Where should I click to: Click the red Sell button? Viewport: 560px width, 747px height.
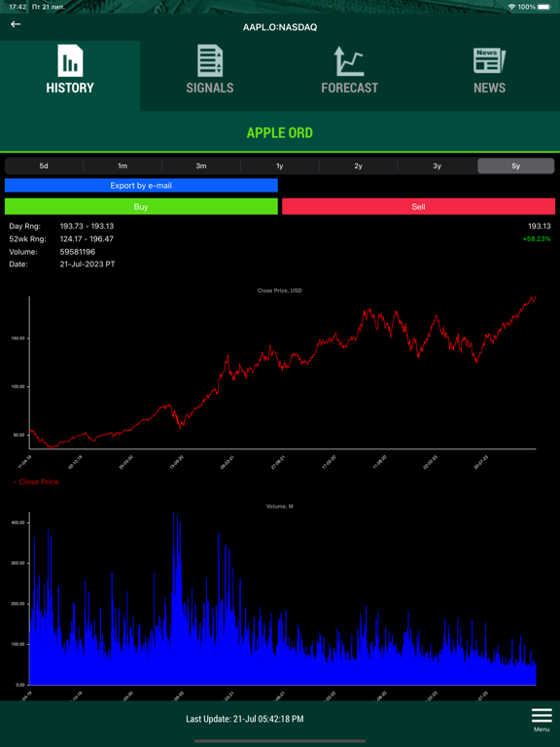tap(419, 207)
